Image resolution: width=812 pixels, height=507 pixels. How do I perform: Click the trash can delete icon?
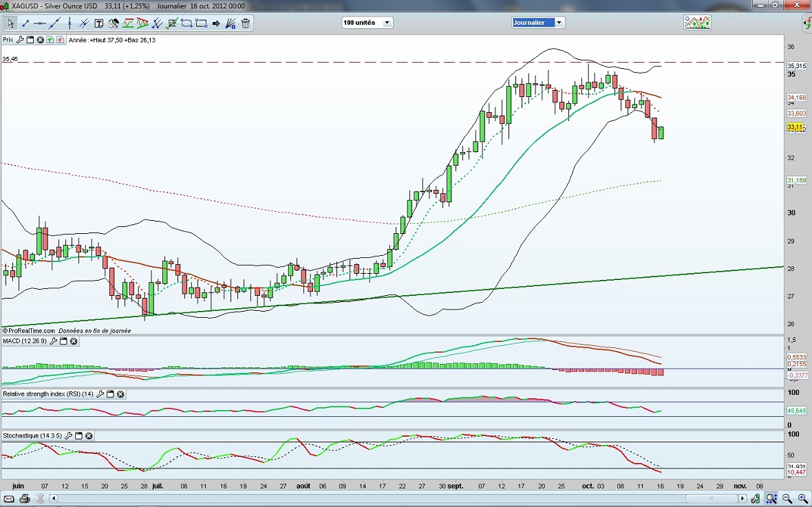pos(246,23)
